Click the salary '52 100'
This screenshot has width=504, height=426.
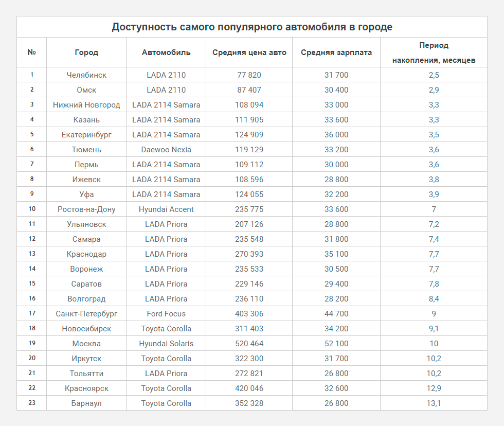(x=336, y=344)
